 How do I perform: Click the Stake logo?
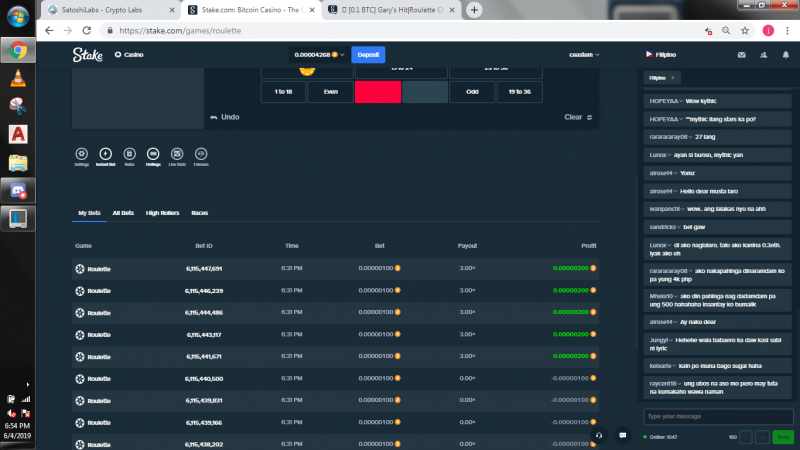pyautogui.click(x=88, y=55)
